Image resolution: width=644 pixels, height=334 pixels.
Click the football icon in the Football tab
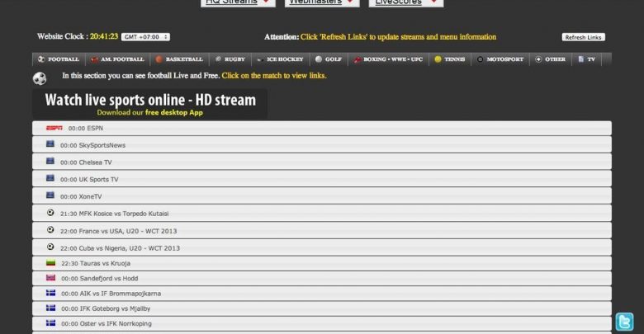click(41, 59)
